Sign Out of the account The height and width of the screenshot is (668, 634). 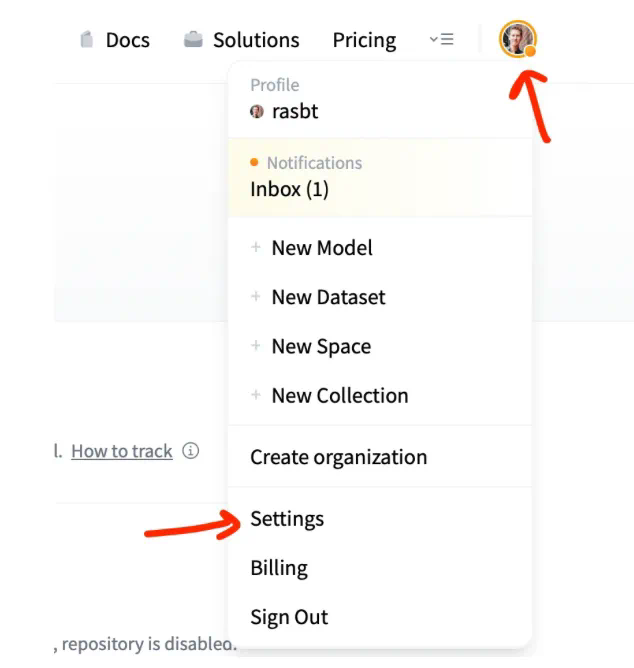click(289, 617)
